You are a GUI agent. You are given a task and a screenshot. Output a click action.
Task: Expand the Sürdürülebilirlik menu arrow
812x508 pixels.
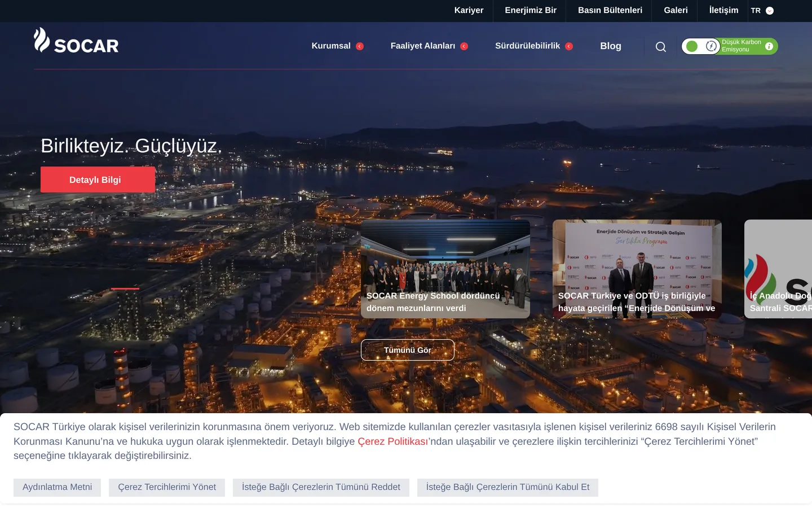(569, 46)
